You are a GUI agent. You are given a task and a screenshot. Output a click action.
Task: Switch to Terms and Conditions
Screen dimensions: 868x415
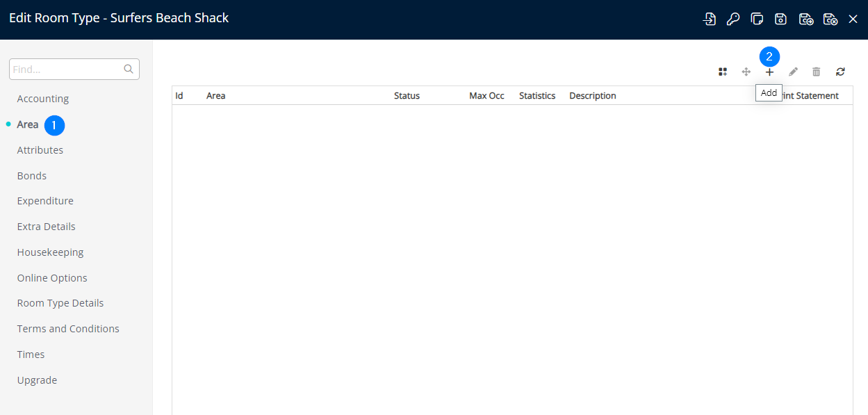click(x=68, y=329)
